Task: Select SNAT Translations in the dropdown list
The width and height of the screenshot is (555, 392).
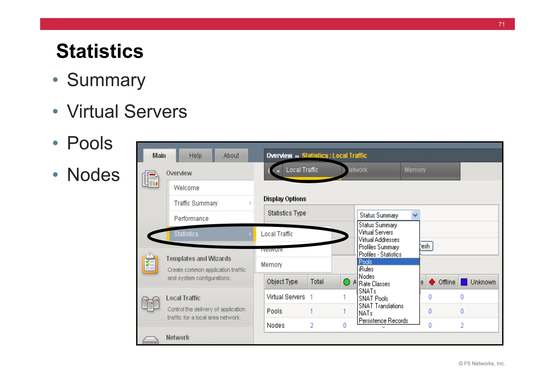Action: click(388, 306)
